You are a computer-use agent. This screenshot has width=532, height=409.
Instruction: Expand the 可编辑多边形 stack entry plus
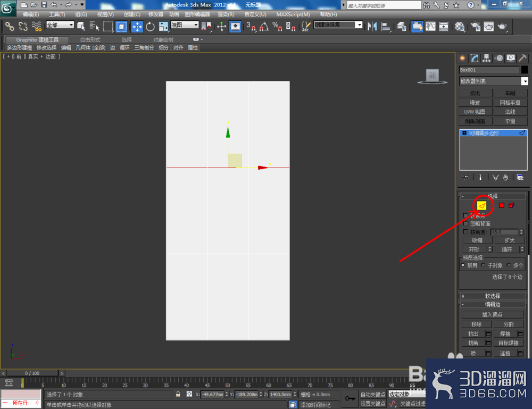click(x=464, y=133)
